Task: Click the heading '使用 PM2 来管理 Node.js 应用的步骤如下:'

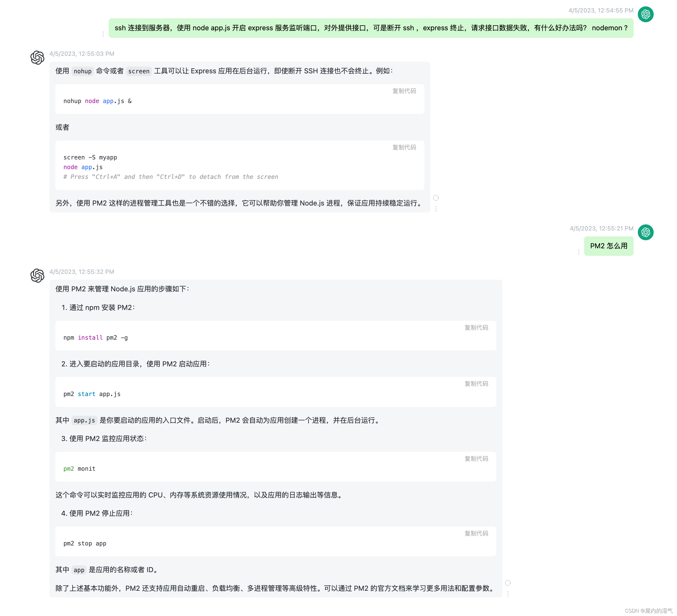Action: coord(123,289)
